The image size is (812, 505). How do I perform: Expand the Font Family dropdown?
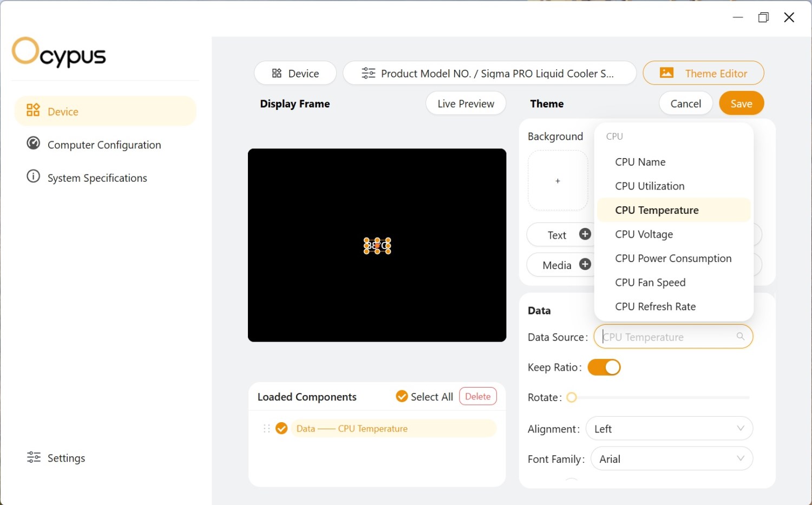(671, 459)
